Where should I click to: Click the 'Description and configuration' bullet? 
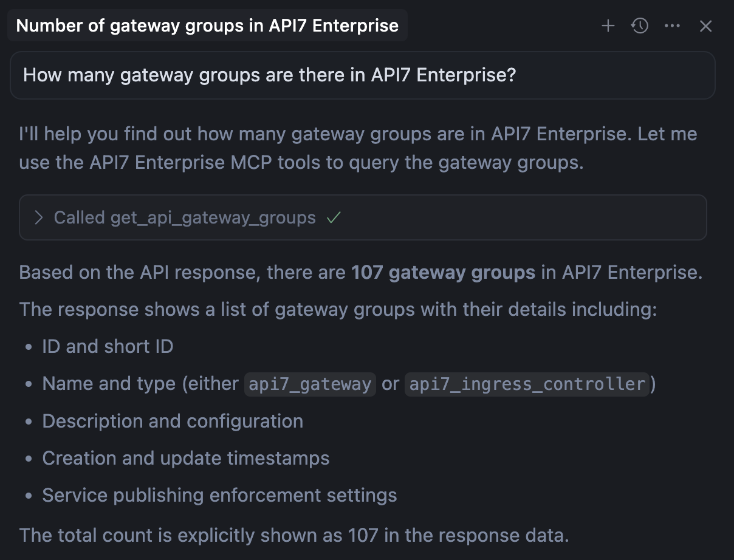pos(173,421)
